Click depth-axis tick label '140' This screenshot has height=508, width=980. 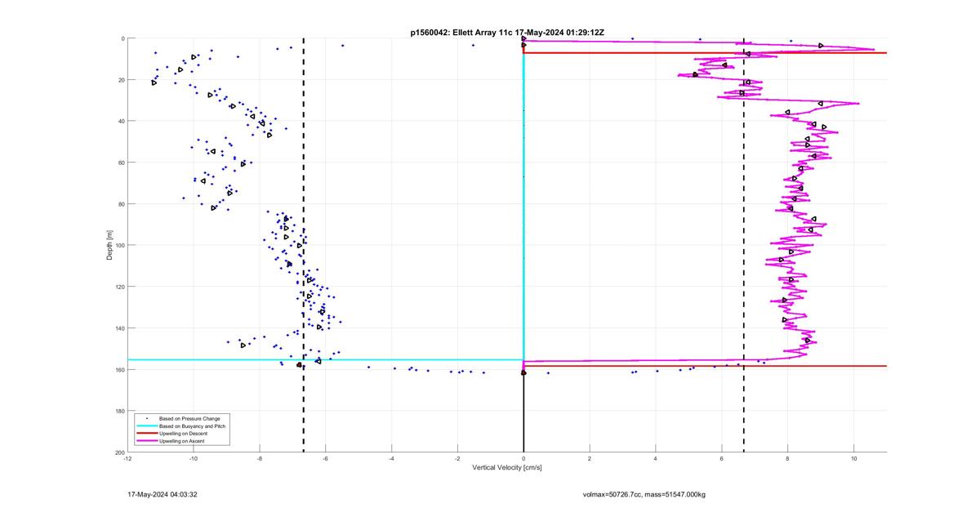click(119, 328)
